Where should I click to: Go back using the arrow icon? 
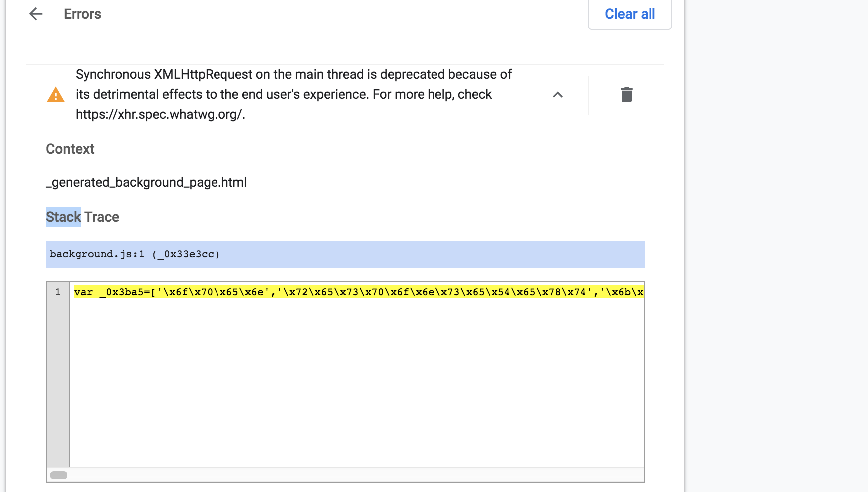click(36, 14)
